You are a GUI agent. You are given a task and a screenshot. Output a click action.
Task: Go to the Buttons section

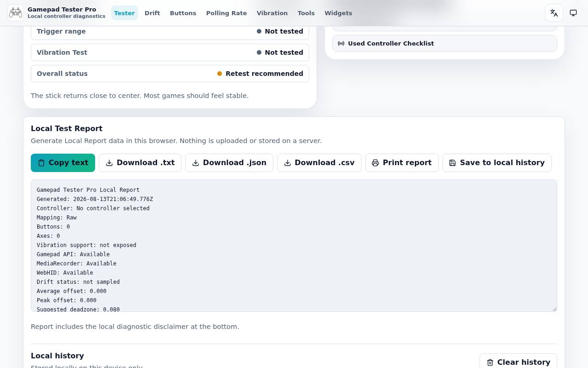tap(183, 13)
